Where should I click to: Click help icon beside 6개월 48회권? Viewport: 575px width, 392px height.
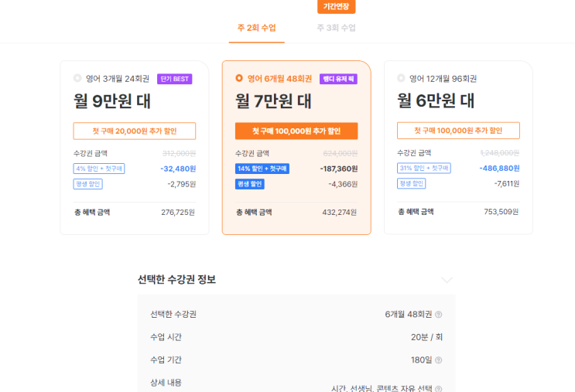pyautogui.click(x=438, y=315)
